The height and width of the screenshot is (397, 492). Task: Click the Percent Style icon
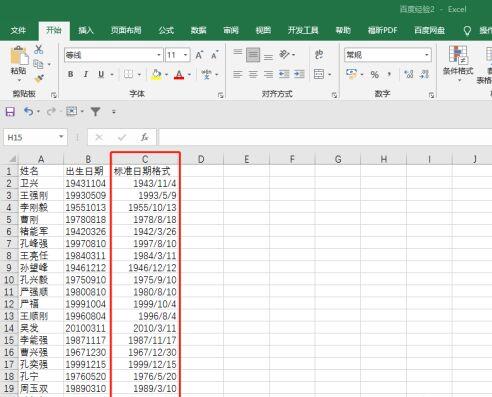tap(375, 74)
